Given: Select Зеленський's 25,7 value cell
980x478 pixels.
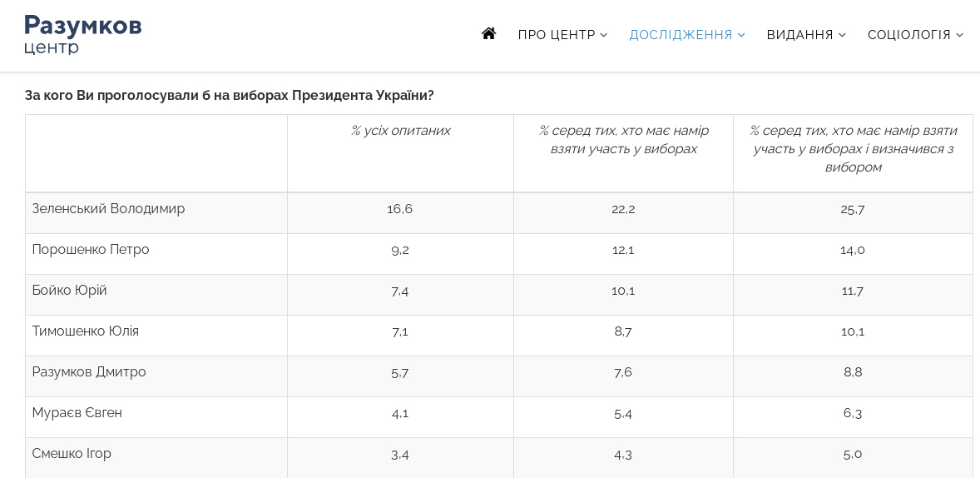Looking at the screenshot, I should click(x=853, y=213).
